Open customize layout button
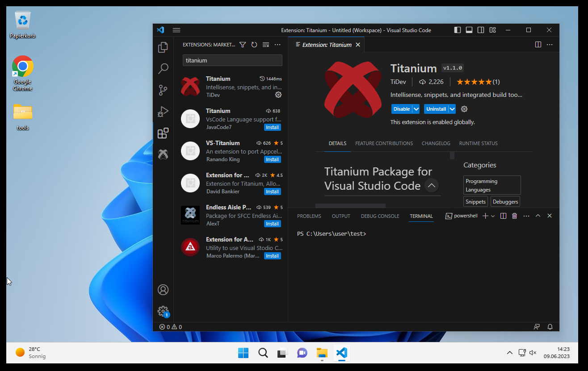 tap(492, 30)
